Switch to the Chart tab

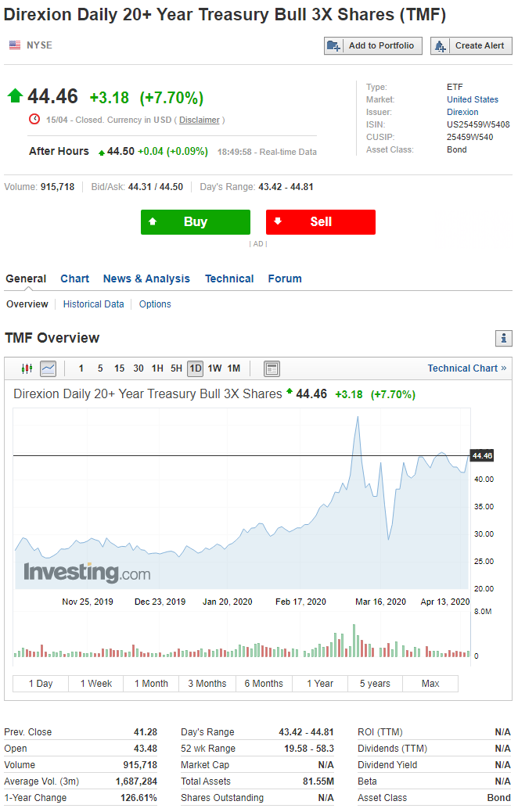click(x=74, y=278)
